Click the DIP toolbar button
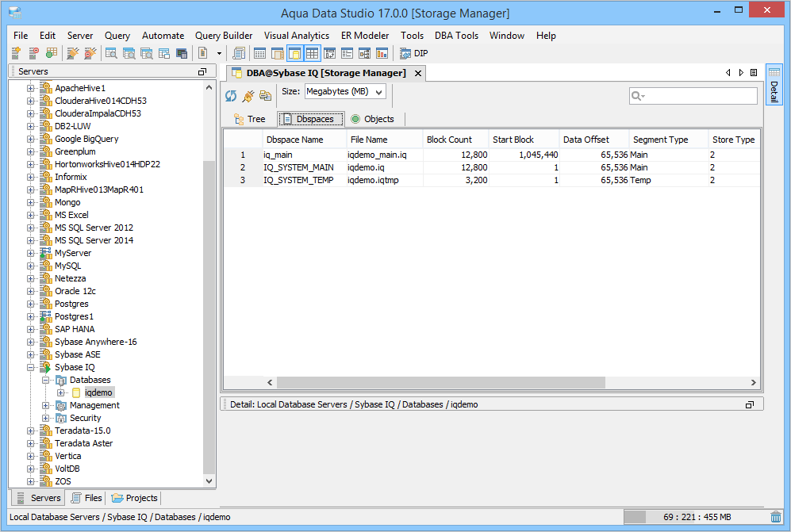This screenshot has width=791, height=532. [414, 54]
